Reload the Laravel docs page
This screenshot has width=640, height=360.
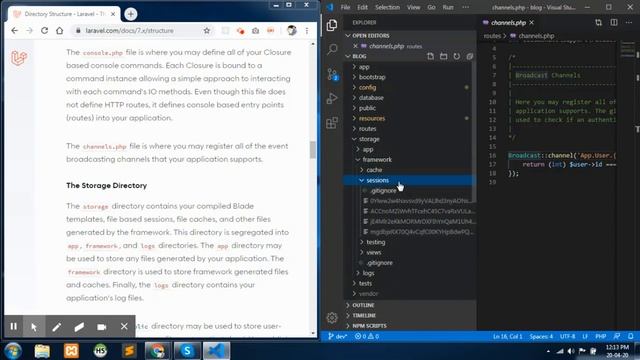44,31
